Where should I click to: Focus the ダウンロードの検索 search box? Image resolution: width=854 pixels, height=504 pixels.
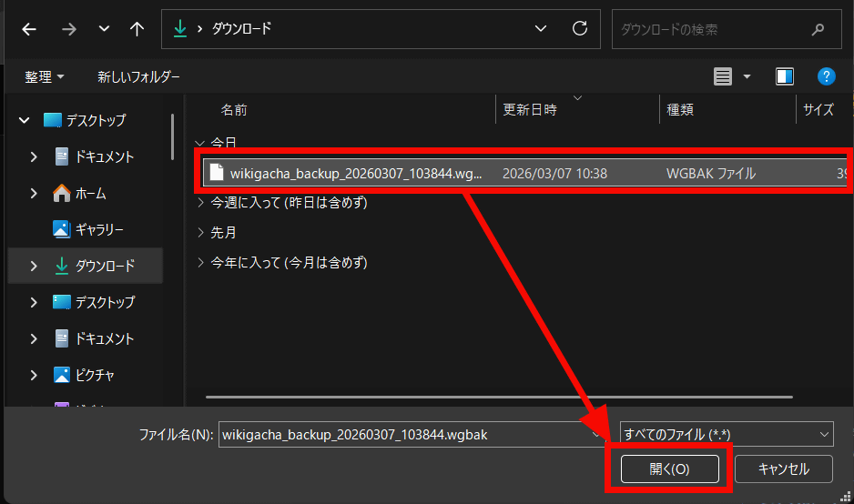pyautogui.click(x=727, y=29)
